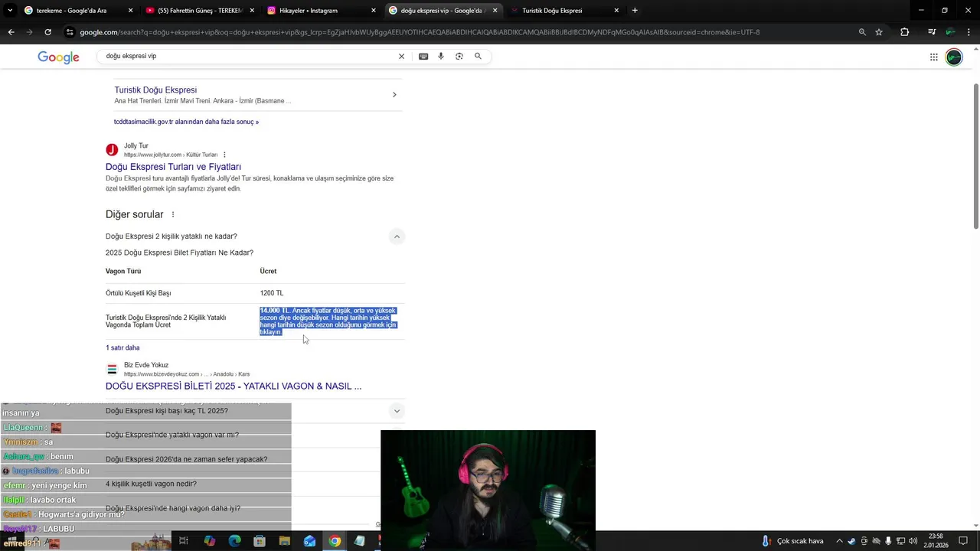Viewport: 980px width, 551px height.
Task: Open DOĞU EKSPRESİ BİLETİ 2025 result
Action: (234, 386)
